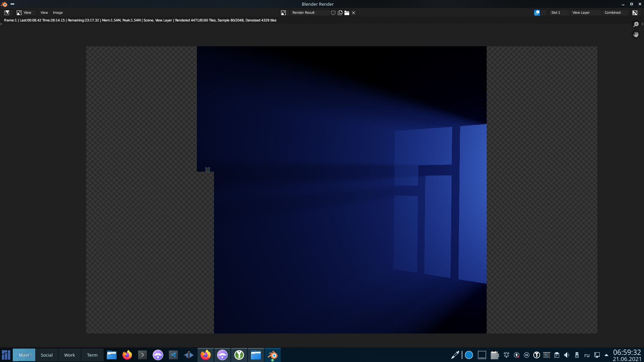Open the Combined render pass dropdown

tap(615, 12)
